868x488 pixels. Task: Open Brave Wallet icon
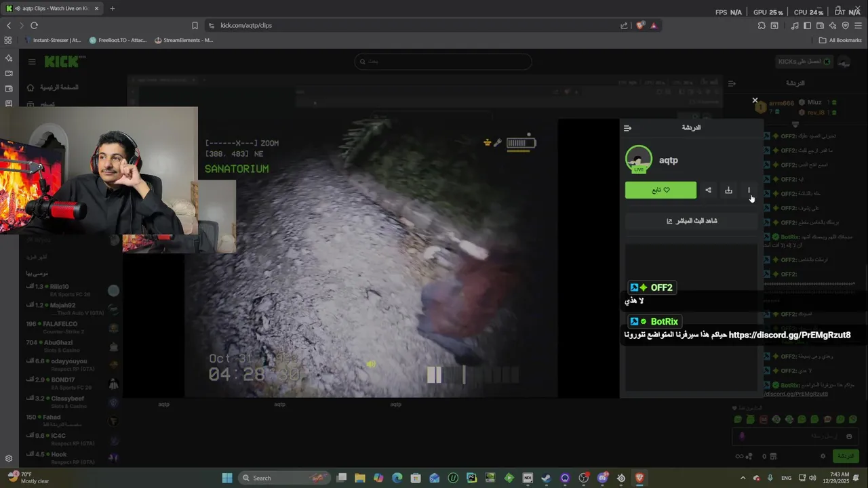(820, 25)
